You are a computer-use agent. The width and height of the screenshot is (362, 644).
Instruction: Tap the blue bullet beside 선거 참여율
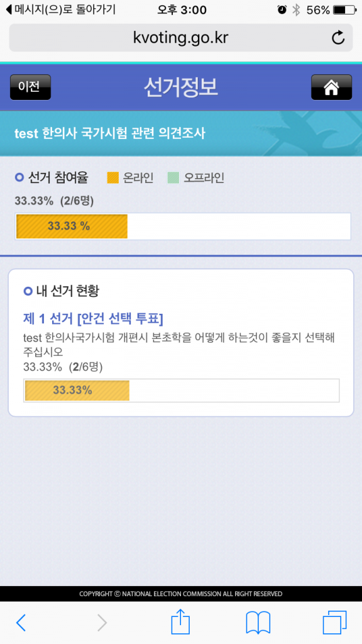click(x=19, y=178)
